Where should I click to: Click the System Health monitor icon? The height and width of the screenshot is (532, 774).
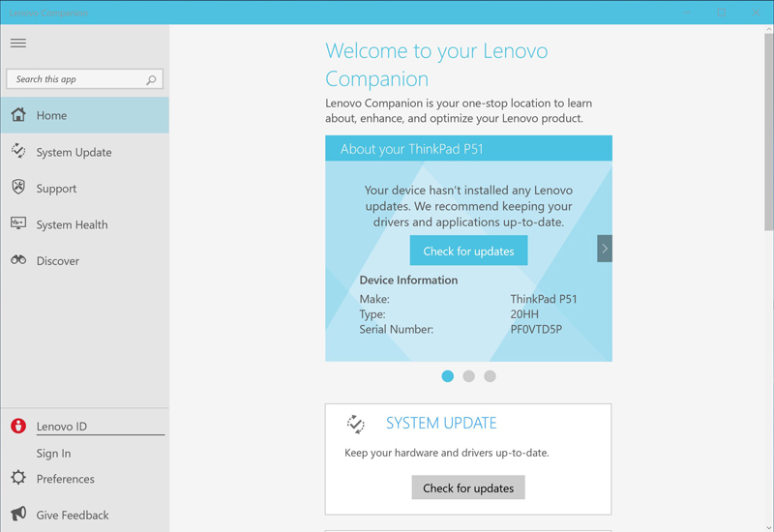coord(18,223)
